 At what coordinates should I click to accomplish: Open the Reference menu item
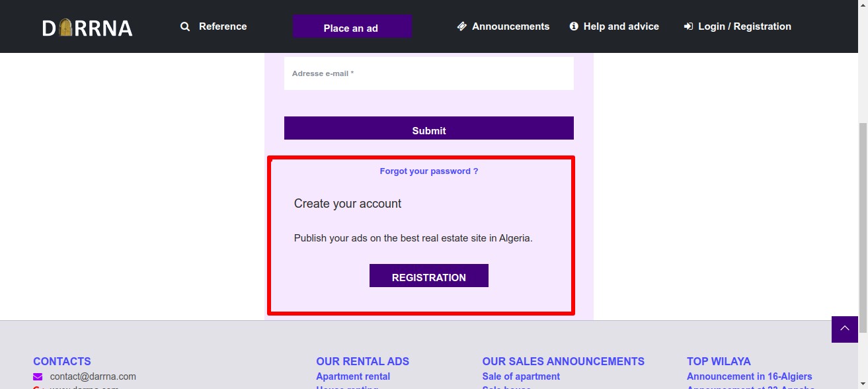tap(223, 26)
